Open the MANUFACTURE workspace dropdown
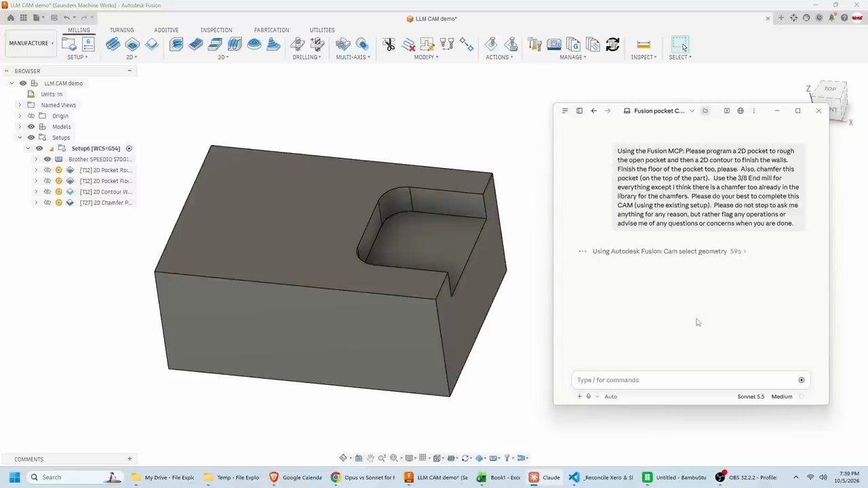868x488 pixels. coord(31,43)
